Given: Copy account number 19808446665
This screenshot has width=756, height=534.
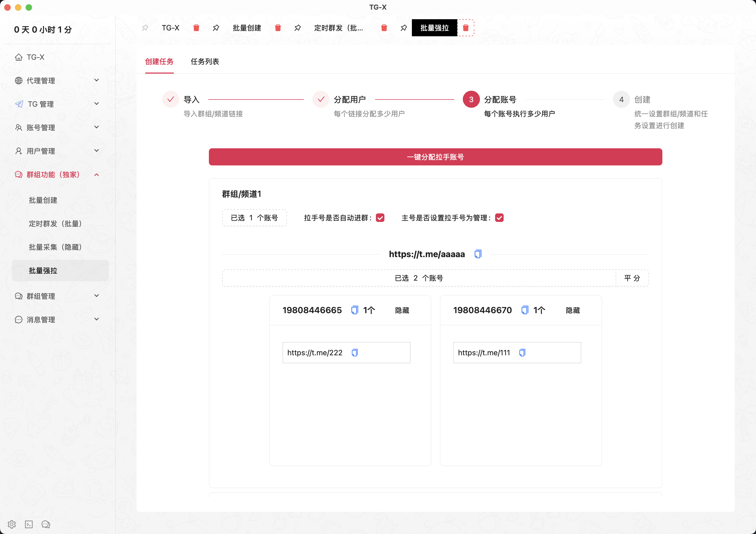Looking at the screenshot, I should (x=355, y=310).
